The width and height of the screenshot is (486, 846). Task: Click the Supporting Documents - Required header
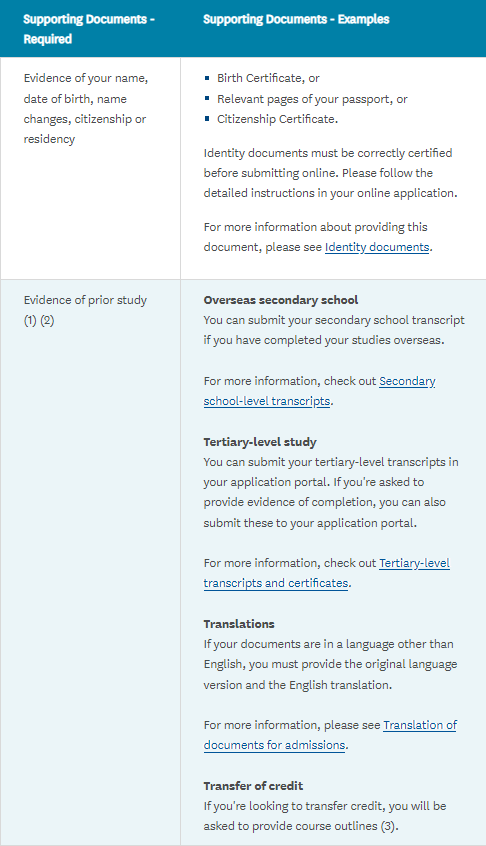coord(89,29)
